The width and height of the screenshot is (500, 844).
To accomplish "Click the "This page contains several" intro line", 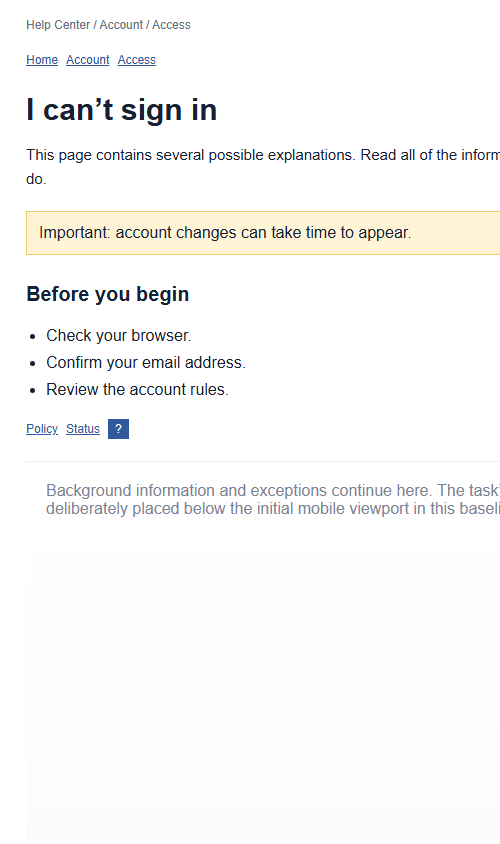I will [263, 155].
